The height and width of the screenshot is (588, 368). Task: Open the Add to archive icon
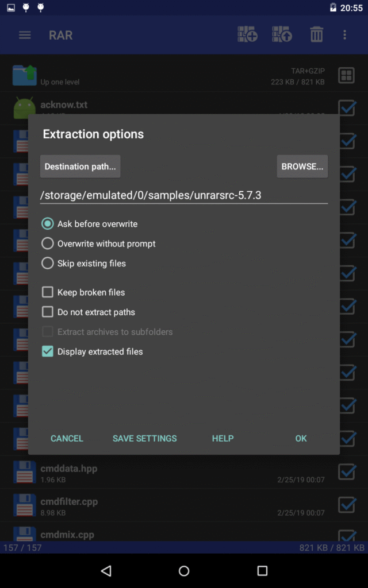pyautogui.click(x=247, y=34)
